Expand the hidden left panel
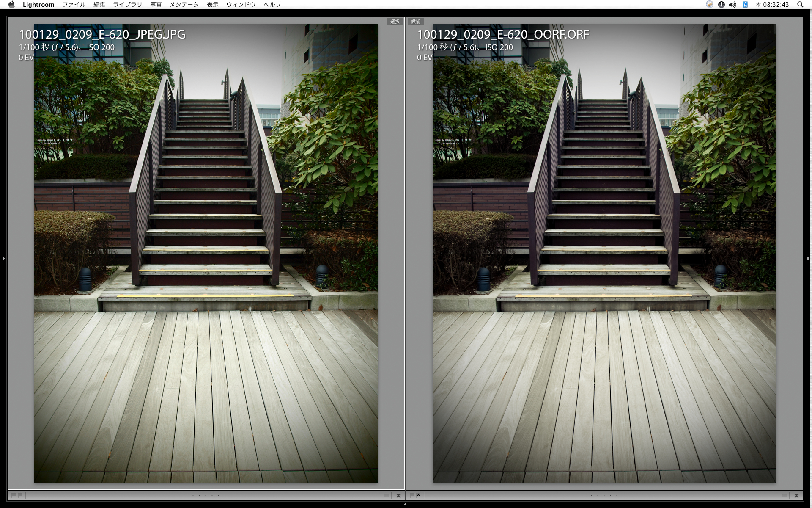812x508 pixels. coord(3,258)
